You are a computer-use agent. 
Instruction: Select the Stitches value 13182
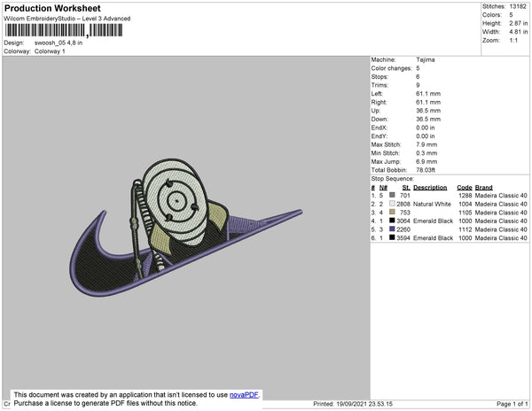[x=518, y=6]
